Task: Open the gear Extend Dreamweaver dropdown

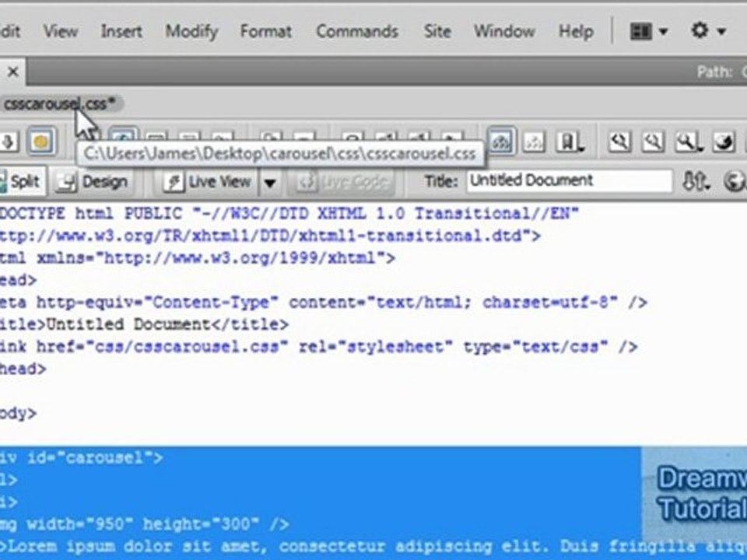Action: (708, 31)
